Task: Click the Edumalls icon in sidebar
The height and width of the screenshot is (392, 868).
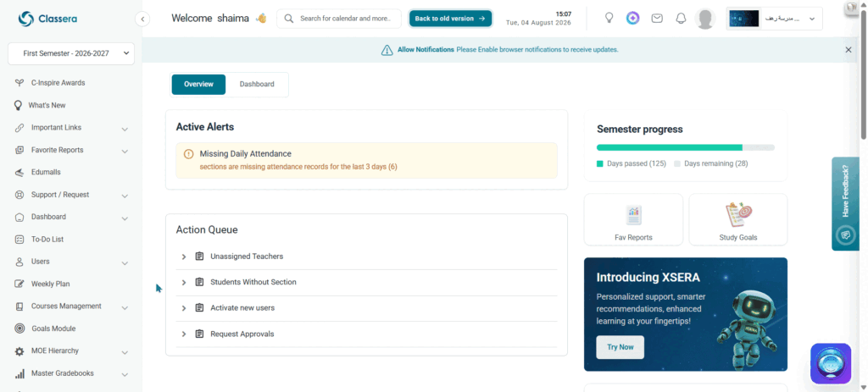Action: click(19, 173)
